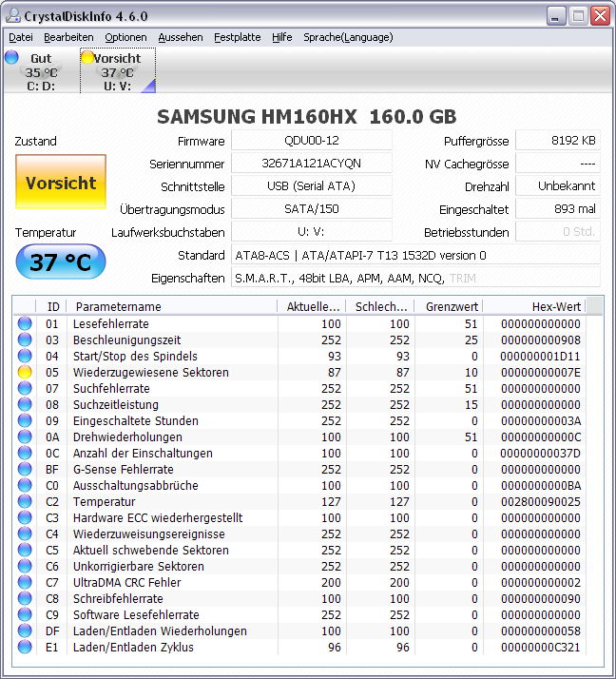This screenshot has width=616, height=679.
Task: Click status orb for Suchzeitleistung row
Action: pos(25,404)
